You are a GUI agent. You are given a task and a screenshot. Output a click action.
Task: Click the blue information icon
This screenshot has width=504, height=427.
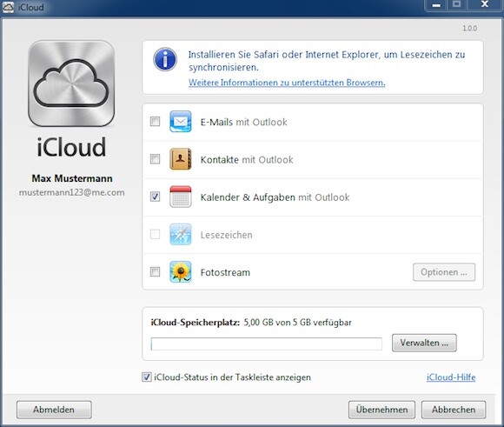(165, 59)
